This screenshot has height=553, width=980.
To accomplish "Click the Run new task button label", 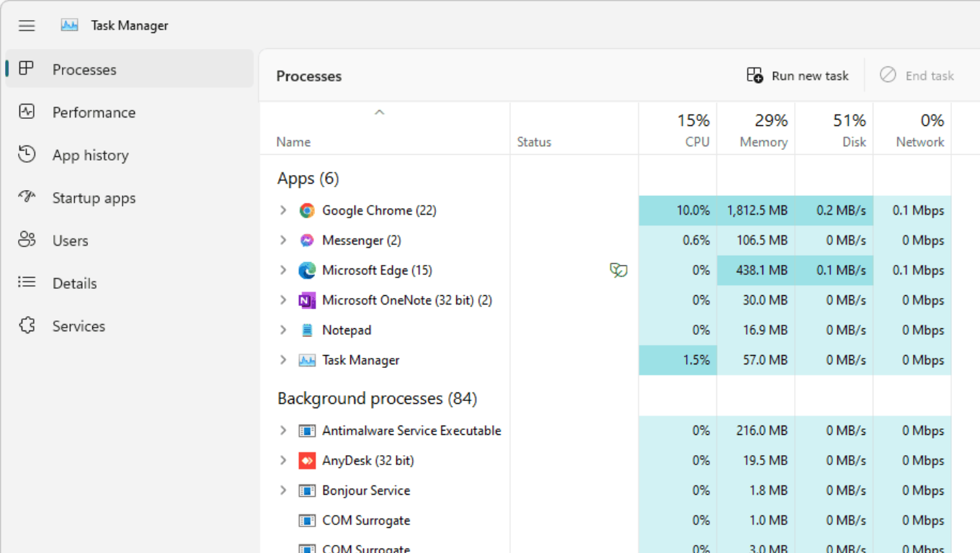I will point(810,76).
